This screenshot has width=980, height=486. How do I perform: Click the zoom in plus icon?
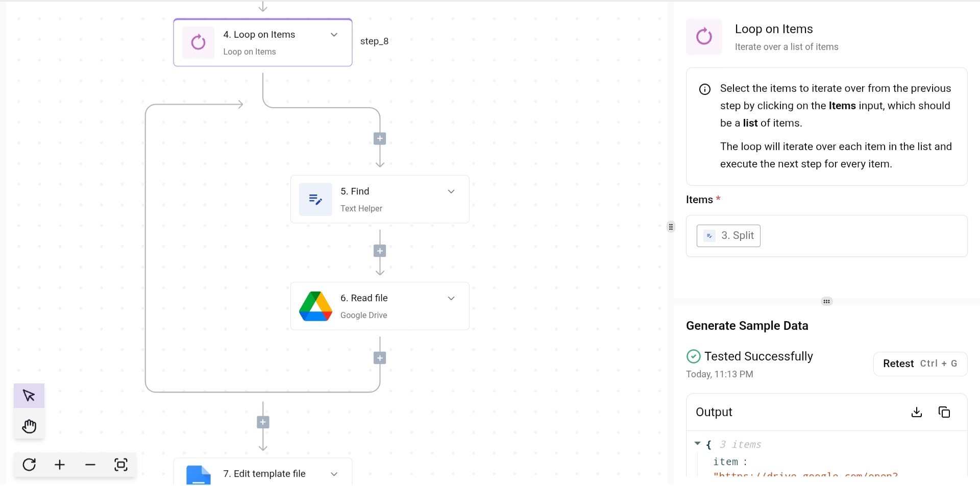pyautogui.click(x=60, y=465)
